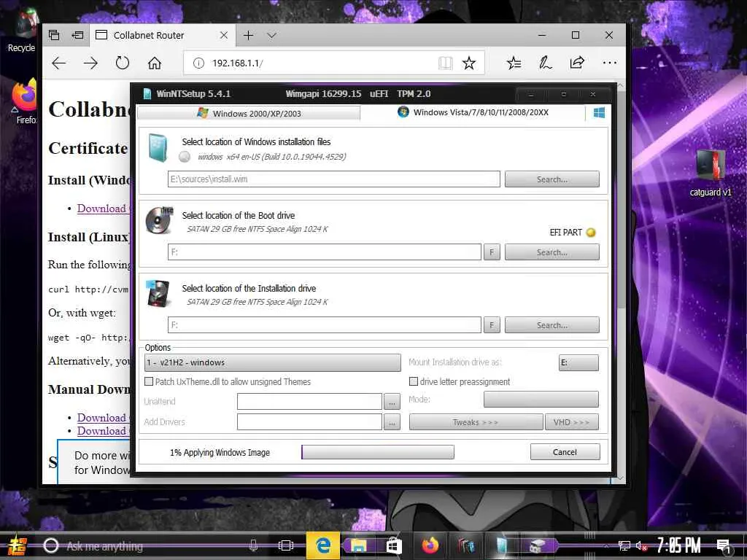Close the Collabnet Router tab

pyautogui.click(x=223, y=35)
